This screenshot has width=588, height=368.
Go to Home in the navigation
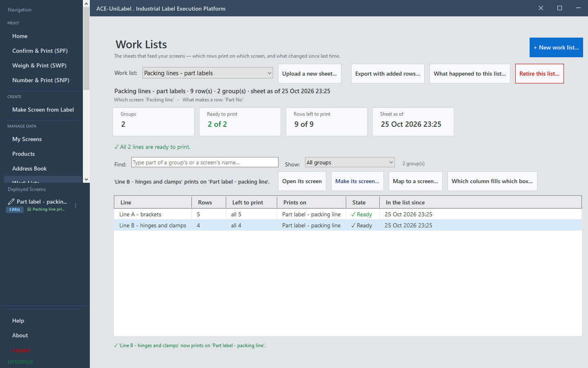coord(20,36)
